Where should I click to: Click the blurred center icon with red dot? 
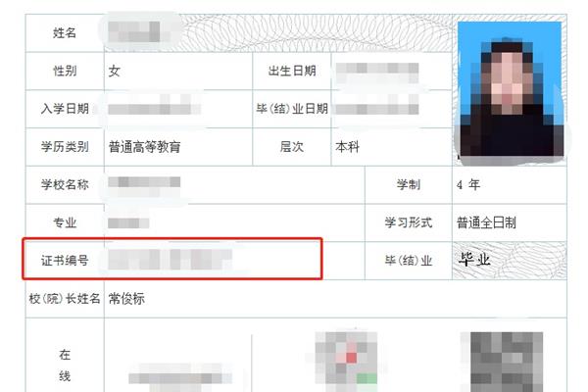346,362
